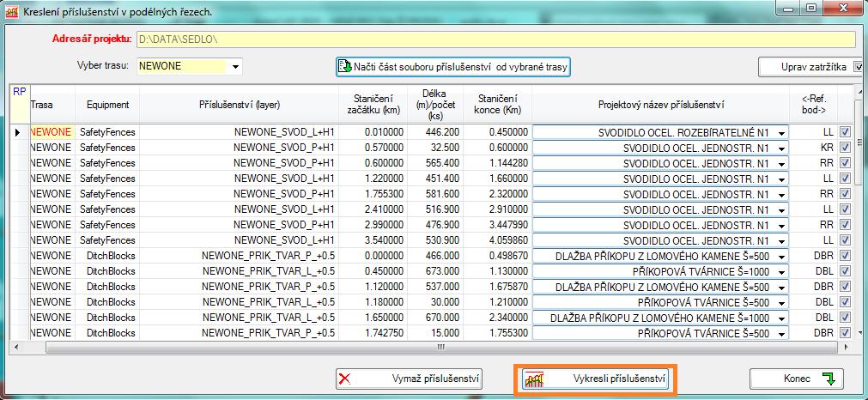Click the Ref. bod column header
This screenshot has width=868, height=400.
(814, 105)
